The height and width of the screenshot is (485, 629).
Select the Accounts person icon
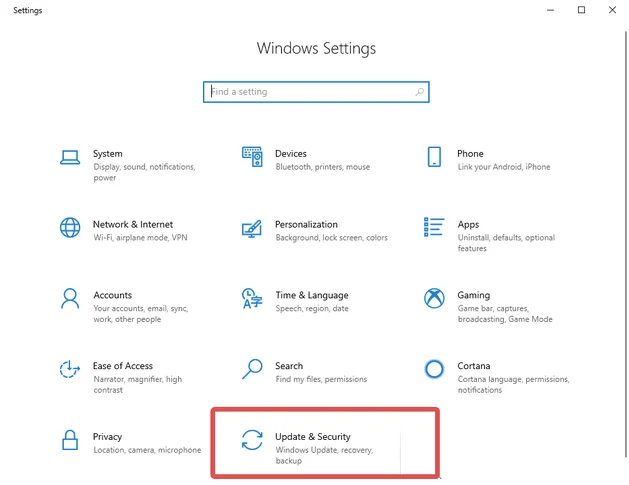point(70,298)
